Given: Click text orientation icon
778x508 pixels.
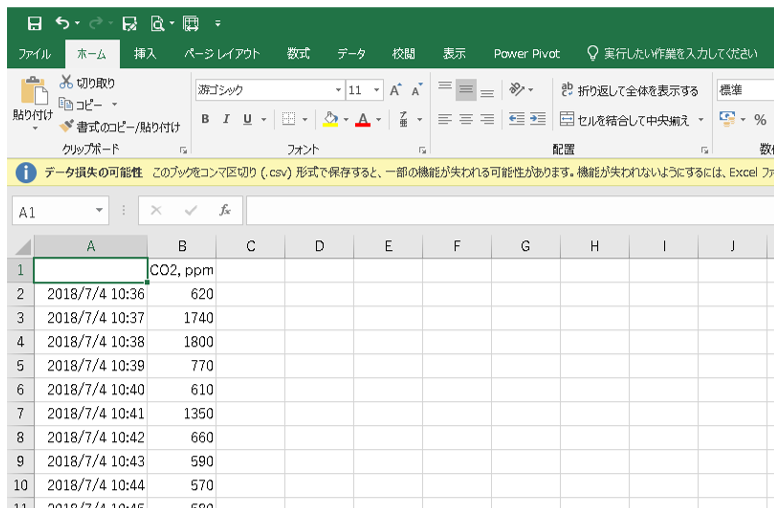Looking at the screenshot, I should [x=517, y=89].
